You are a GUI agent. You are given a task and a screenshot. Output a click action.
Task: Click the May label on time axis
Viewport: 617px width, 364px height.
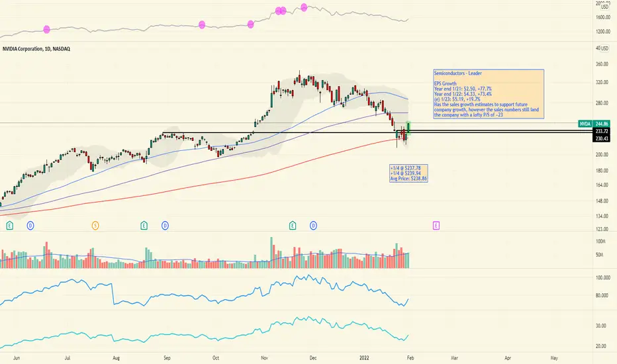554,358
